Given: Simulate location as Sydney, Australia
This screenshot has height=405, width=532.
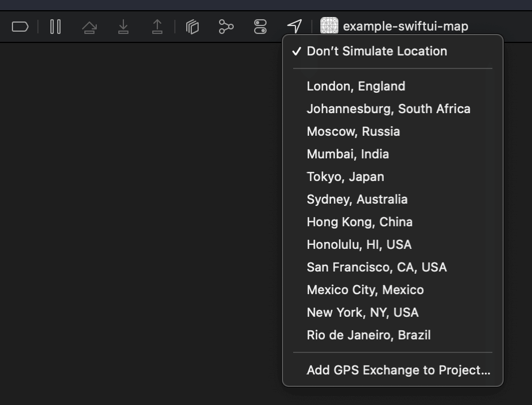Looking at the screenshot, I should point(357,200).
